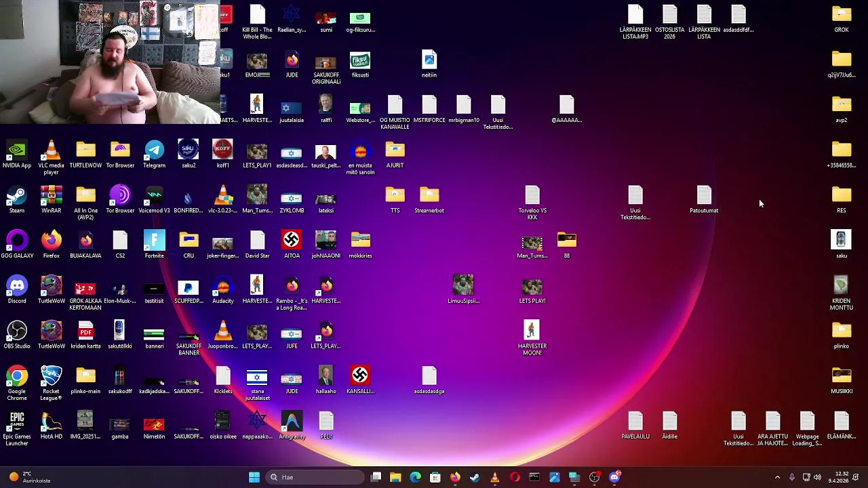Select the asdasdasdga text file
Image resolution: width=868 pixels, height=488 pixels.
click(429, 380)
